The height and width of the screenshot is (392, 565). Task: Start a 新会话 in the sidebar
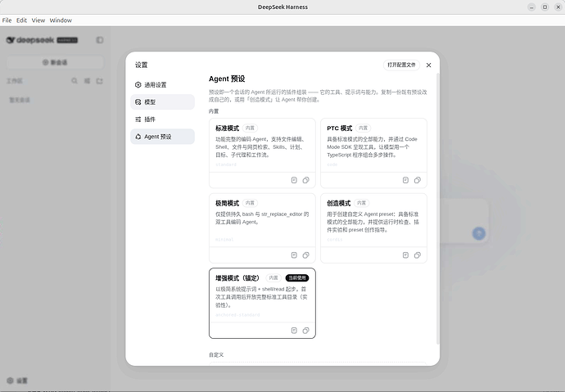coord(55,62)
